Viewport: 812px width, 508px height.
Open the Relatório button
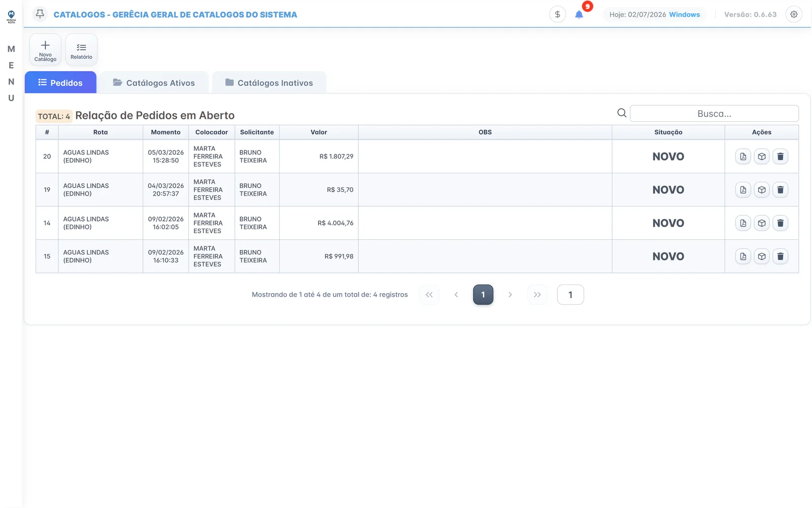81,50
